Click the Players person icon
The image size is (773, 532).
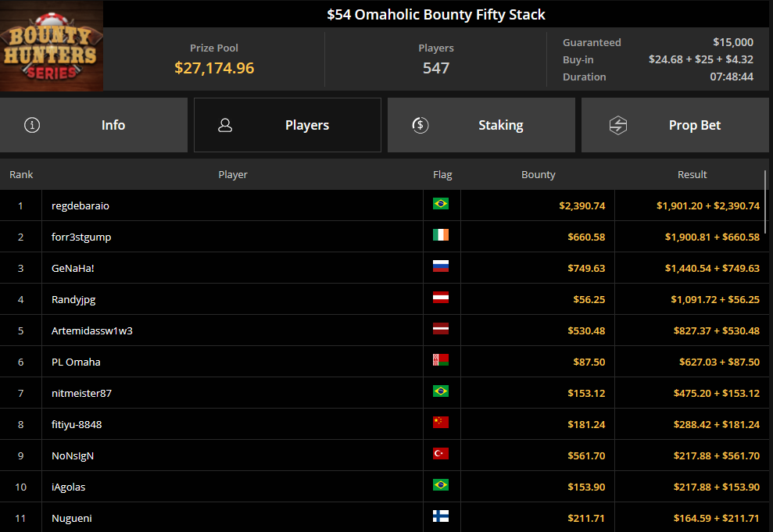coord(225,125)
